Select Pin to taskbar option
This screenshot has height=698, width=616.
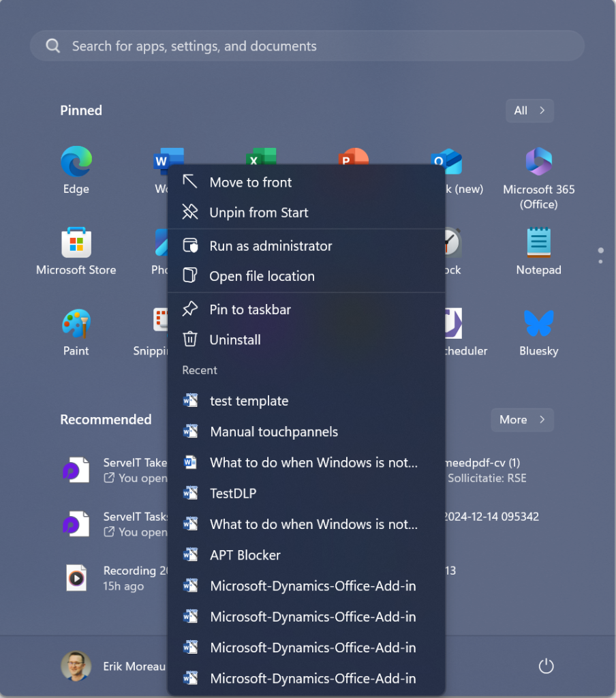tap(250, 309)
